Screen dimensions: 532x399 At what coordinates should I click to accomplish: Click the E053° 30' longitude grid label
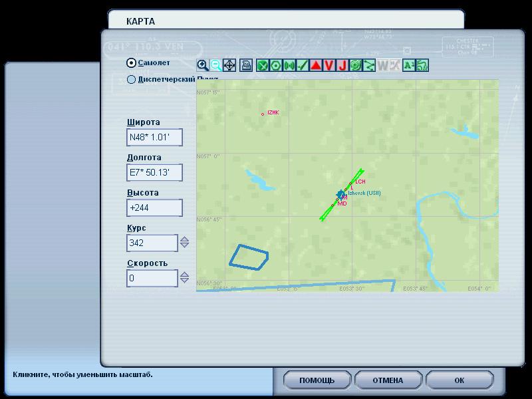(352, 289)
